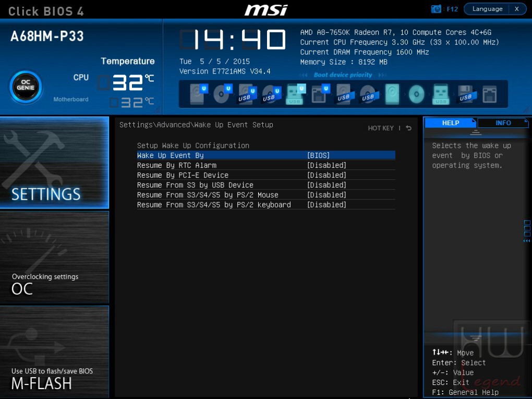Select "Resume From S3/S4/S5 by PS/2 Mouse" label
Image resolution: width=532 pixels, height=399 pixels.
point(208,195)
